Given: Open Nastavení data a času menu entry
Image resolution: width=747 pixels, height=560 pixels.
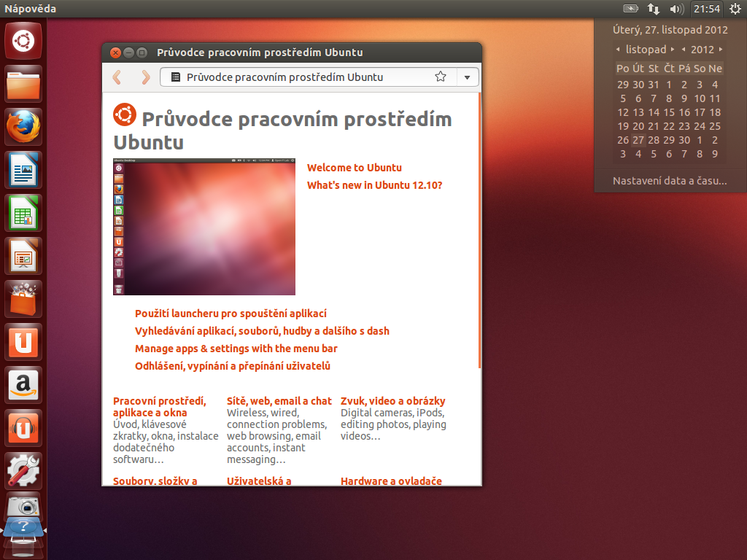Looking at the screenshot, I should point(670,181).
